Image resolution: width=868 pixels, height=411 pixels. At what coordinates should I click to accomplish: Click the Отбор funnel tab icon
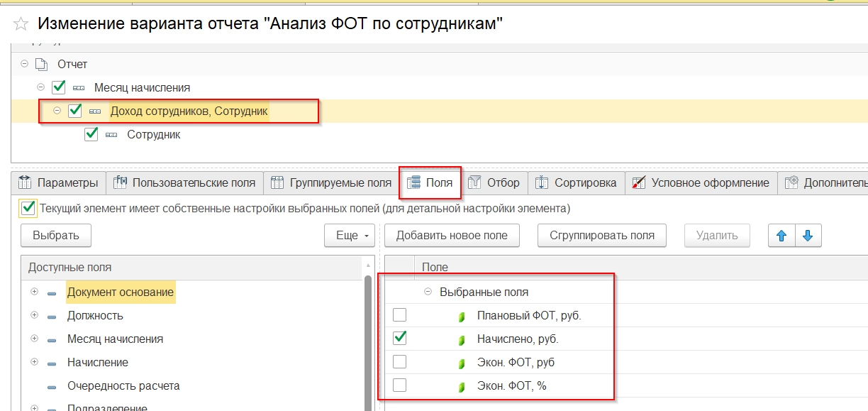pyautogui.click(x=474, y=182)
